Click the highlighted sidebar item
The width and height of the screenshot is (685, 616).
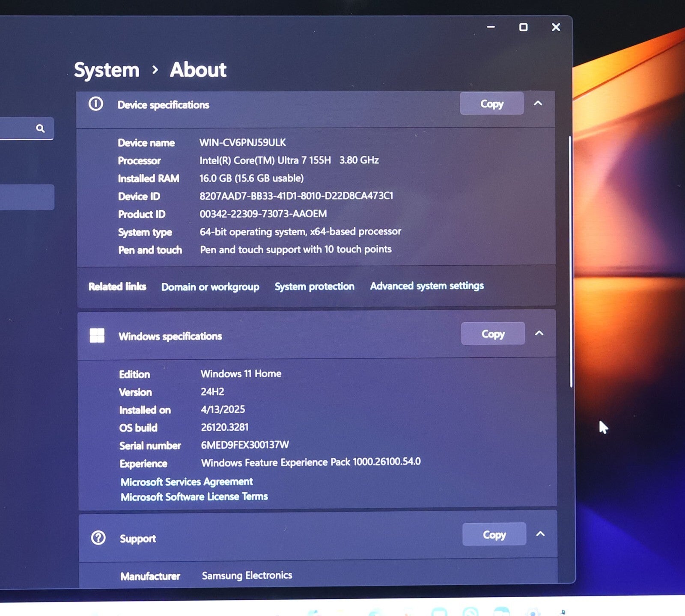coord(27,197)
